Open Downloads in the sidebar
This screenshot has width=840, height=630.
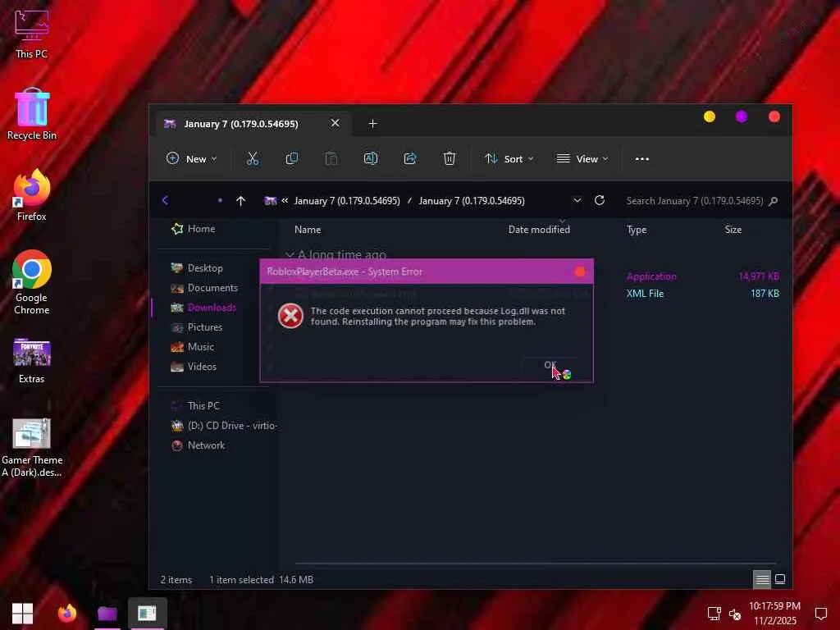(x=203, y=308)
